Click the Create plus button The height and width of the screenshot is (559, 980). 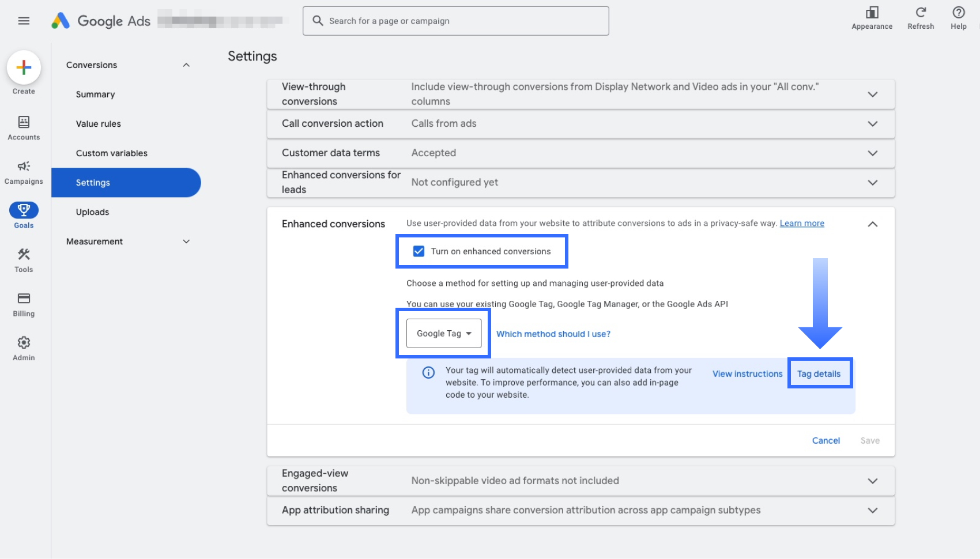coord(24,67)
